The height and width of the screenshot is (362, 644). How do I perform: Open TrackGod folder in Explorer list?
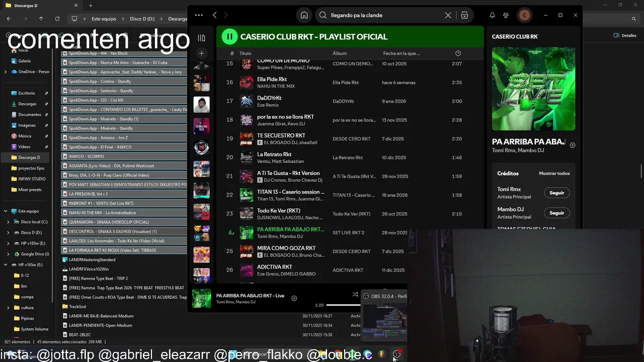(77, 307)
